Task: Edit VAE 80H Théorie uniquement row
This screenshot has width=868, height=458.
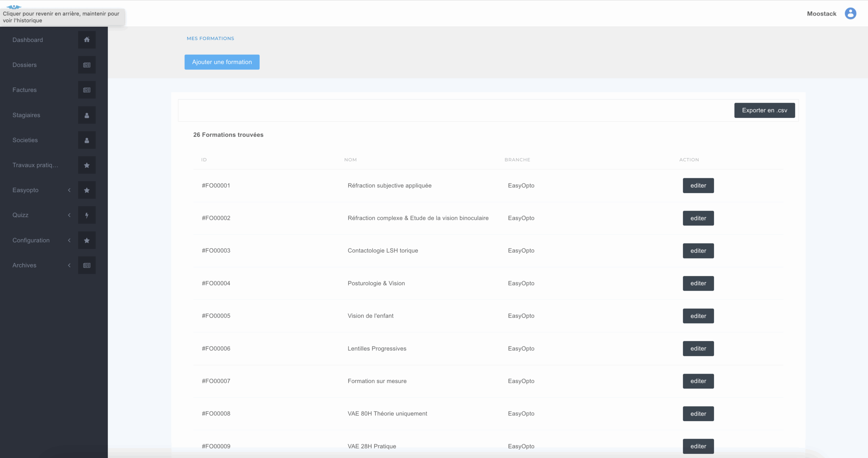Action: click(x=698, y=414)
